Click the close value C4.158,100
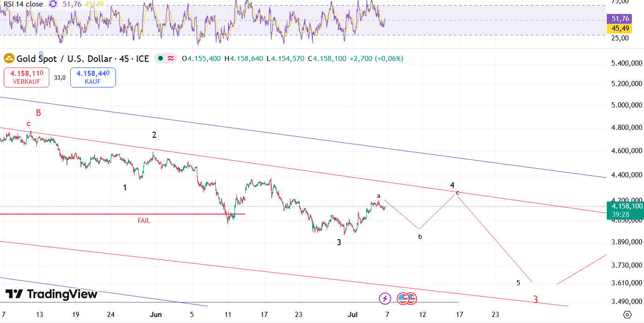 coord(326,59)
